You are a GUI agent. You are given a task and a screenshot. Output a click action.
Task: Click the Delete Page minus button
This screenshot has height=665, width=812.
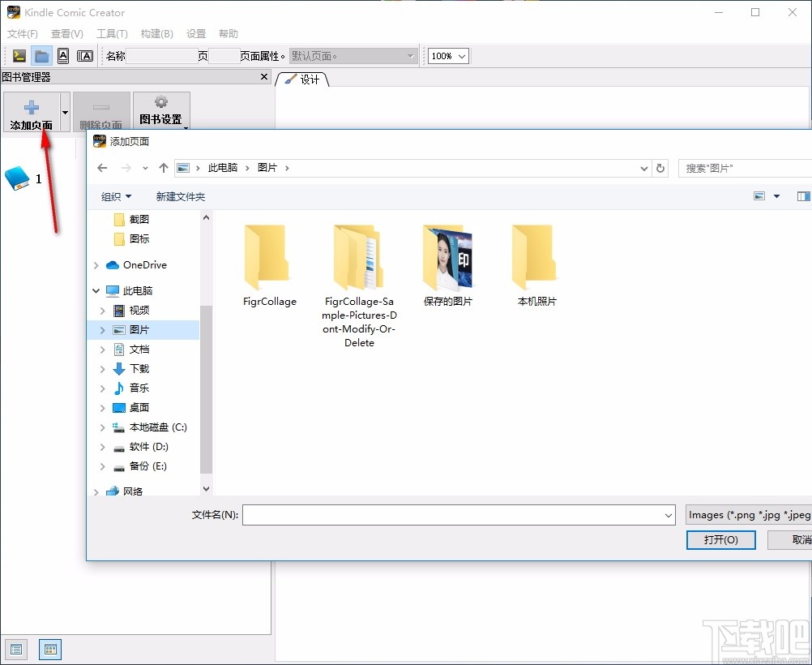click(x=101, y=112)
